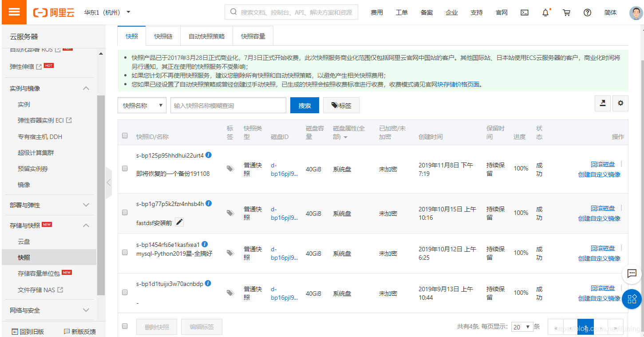
Task: Check snapshot s-bp1d1tuijx3w70acnbdp
Action: [x=125, y=293]
